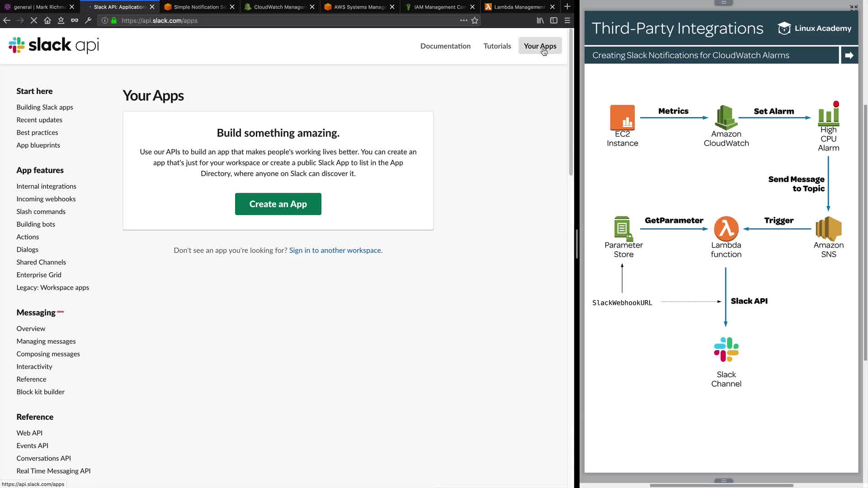The width and height of the screenshot is (868, 488).
Task: Switch to the Lambda Management tab
Action: tap(519, 7)
